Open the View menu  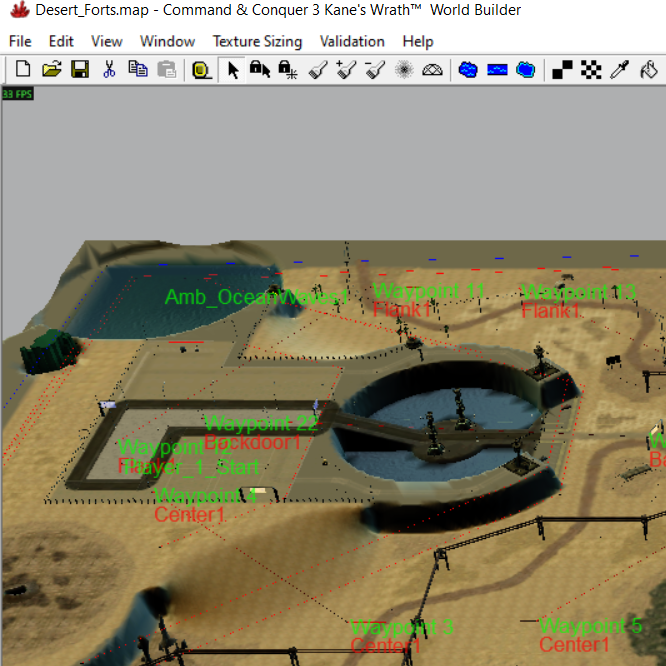[x=107, y=41]
